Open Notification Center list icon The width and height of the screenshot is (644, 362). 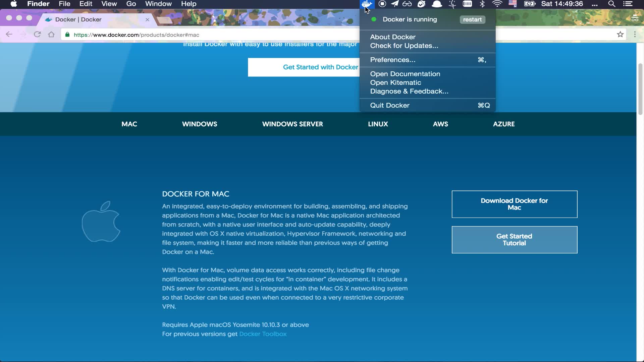(x=628, y=4)
